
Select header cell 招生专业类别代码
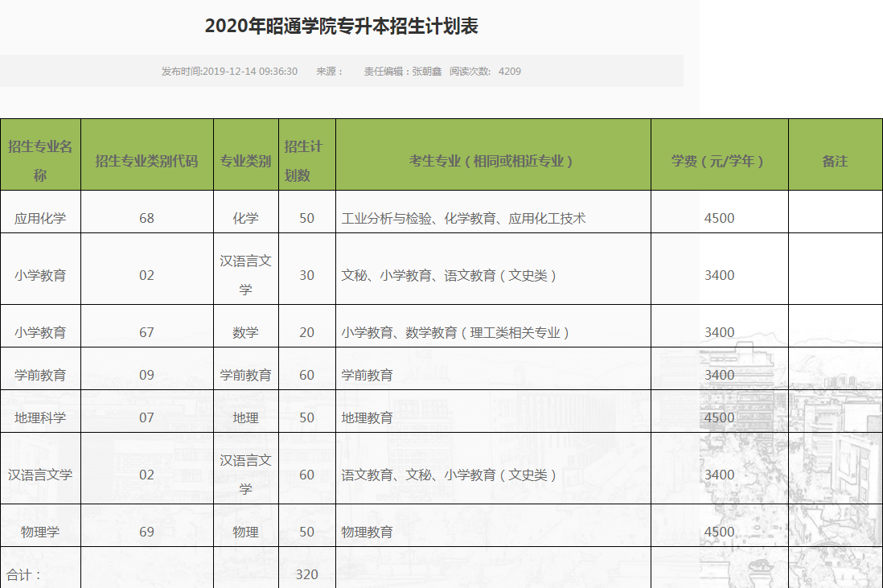click(x=147, y=154)
